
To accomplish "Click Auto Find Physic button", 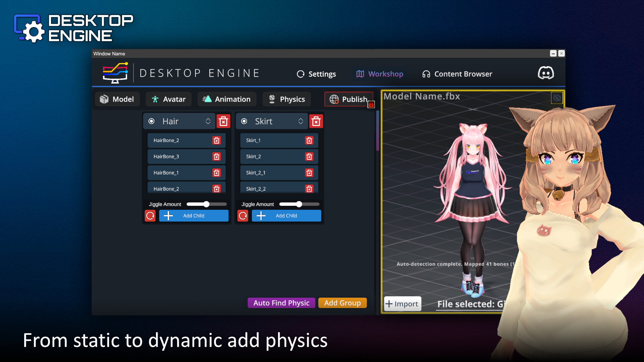I will (x=281, y=303).
